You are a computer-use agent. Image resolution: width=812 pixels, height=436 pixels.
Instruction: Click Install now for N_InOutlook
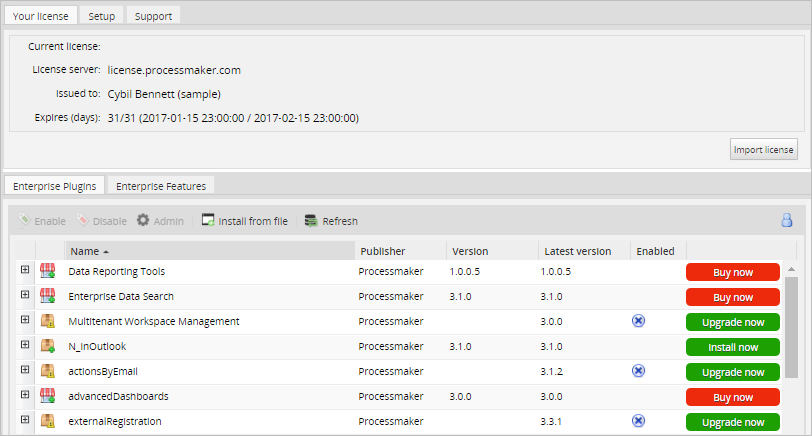click(x=732, y=347)
